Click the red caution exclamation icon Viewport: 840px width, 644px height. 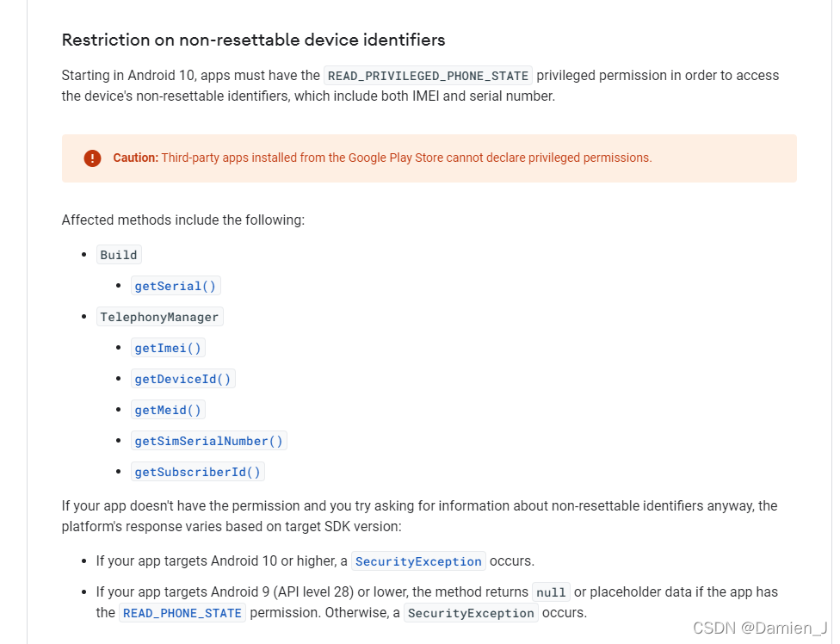(x=92, y=158)
